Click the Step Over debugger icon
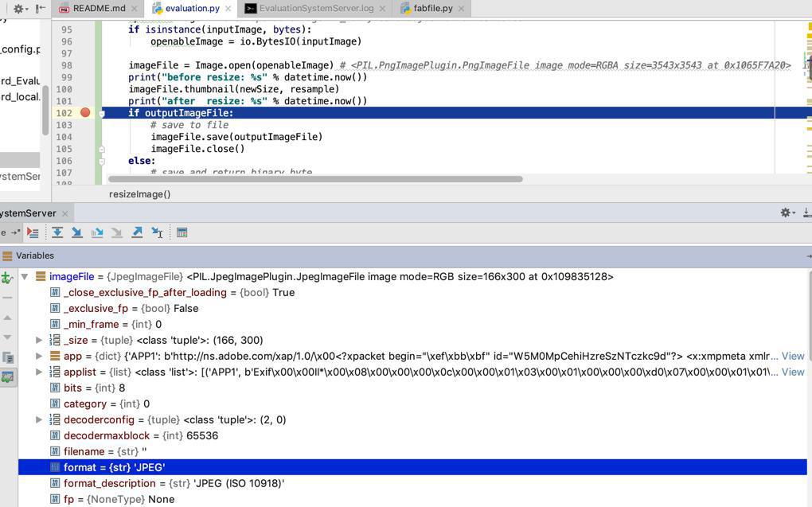 (57, 232)
